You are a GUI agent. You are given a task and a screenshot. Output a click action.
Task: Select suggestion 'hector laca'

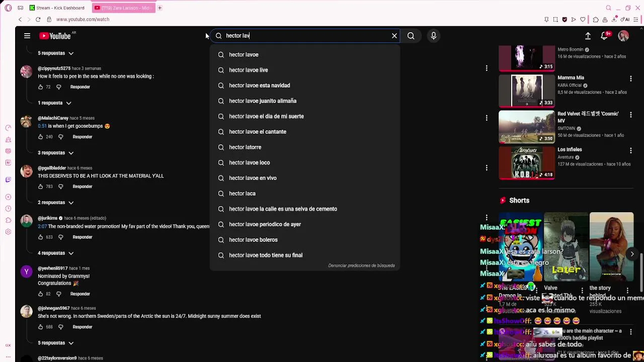pyautogui.click(x=305, y=194)
